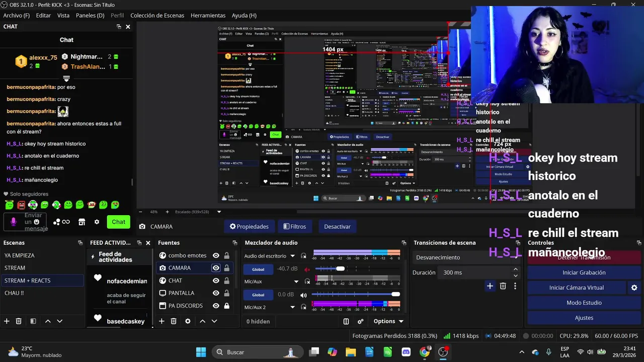Add a transition with the plus icon
Screen dimensions: 644x362
tap(490, 286)
